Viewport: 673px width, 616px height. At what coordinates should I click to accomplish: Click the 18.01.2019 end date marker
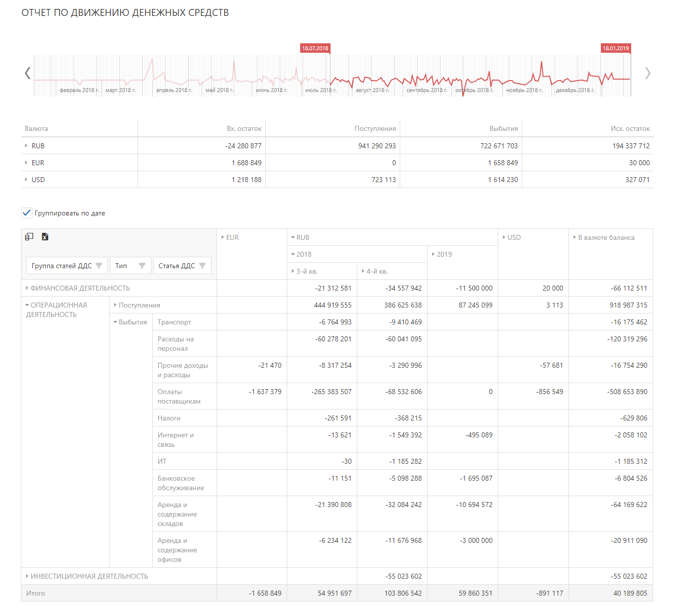(x=616, y=48)
